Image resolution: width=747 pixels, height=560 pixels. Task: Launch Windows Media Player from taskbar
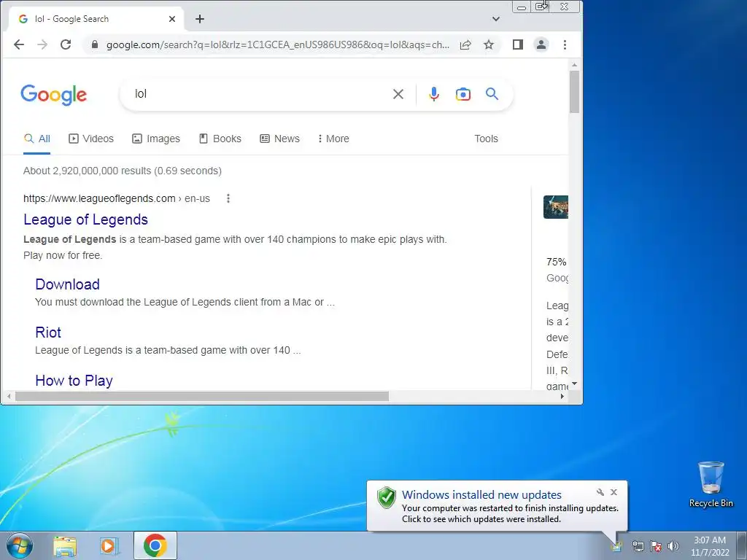109,545
